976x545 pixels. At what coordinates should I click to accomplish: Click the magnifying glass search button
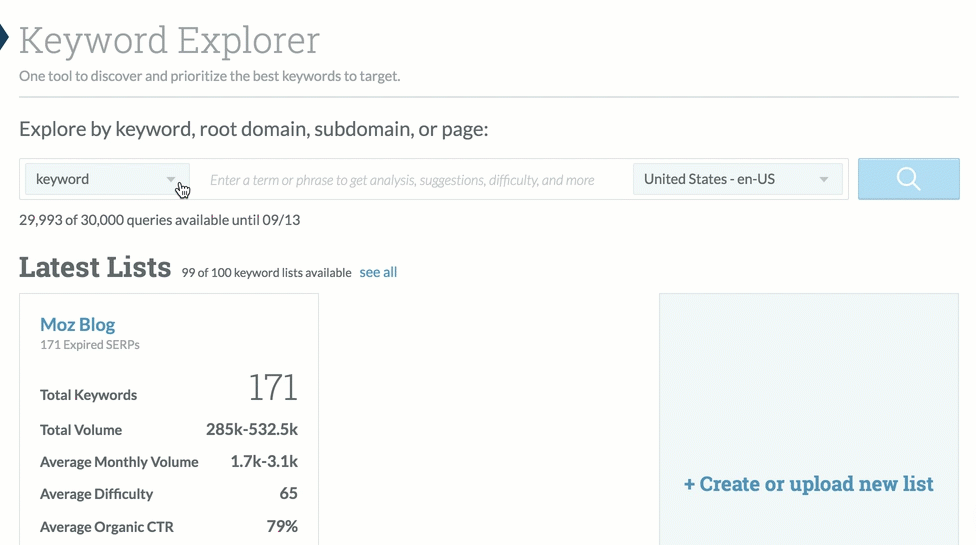(x=908, y=179)
